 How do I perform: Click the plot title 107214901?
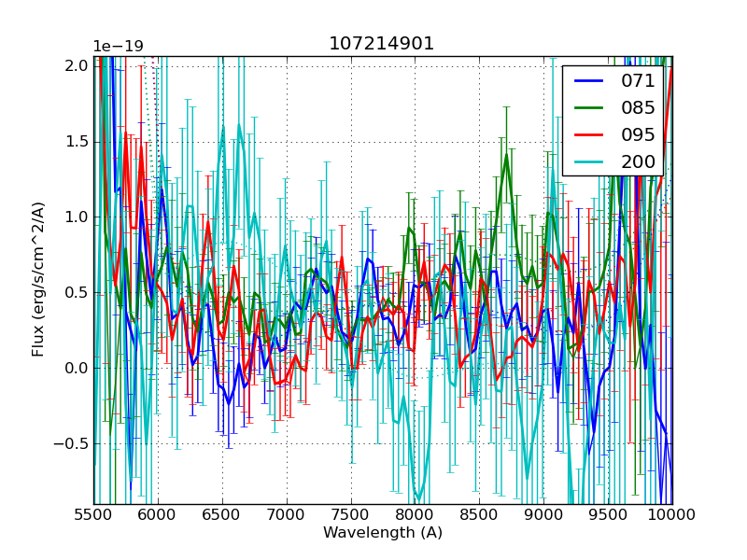pyautogui.click(x=382, y=44)
